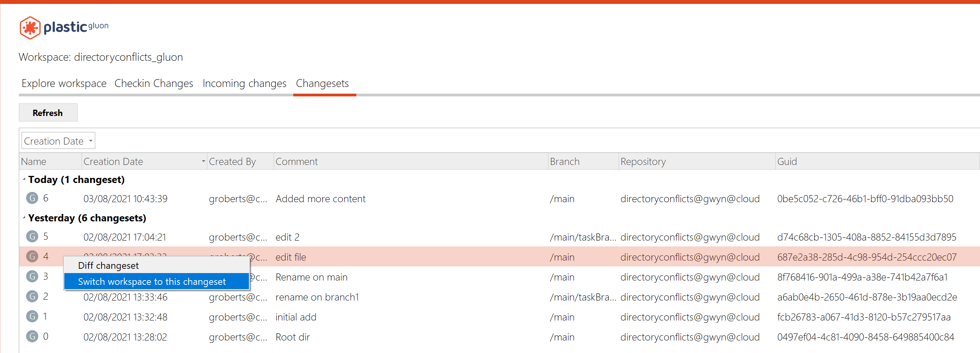Click the G icon beside changeset 5
This screenshot has height=353, width=980.
33,236
